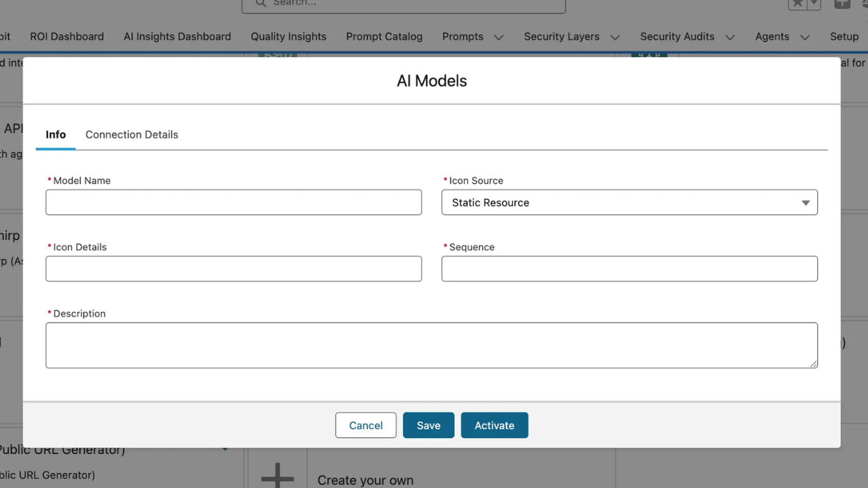The height and width of the screenshot is (488, 868).
Task: Open the Security Audits chevron menu
Action: click(x=730, y=37)
